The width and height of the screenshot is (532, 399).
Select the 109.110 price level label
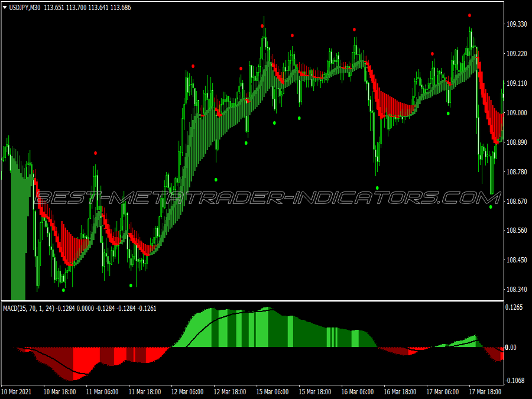point(517,83)
